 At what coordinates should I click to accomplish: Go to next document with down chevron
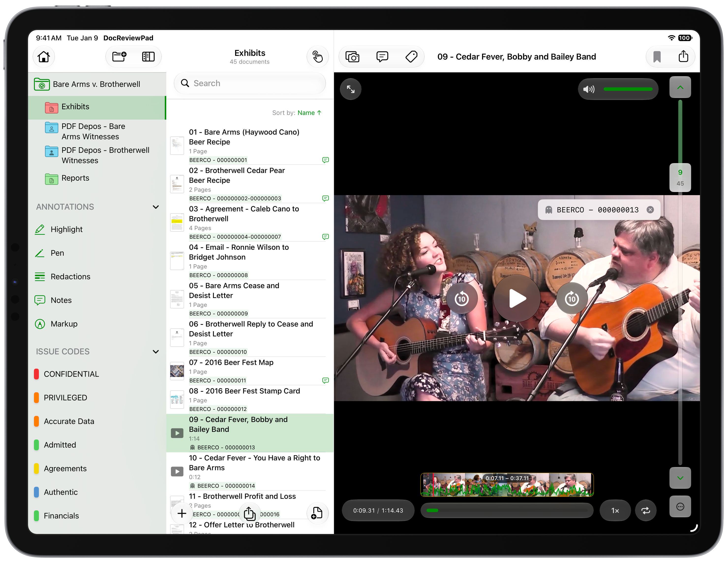[x=680, y=478]
